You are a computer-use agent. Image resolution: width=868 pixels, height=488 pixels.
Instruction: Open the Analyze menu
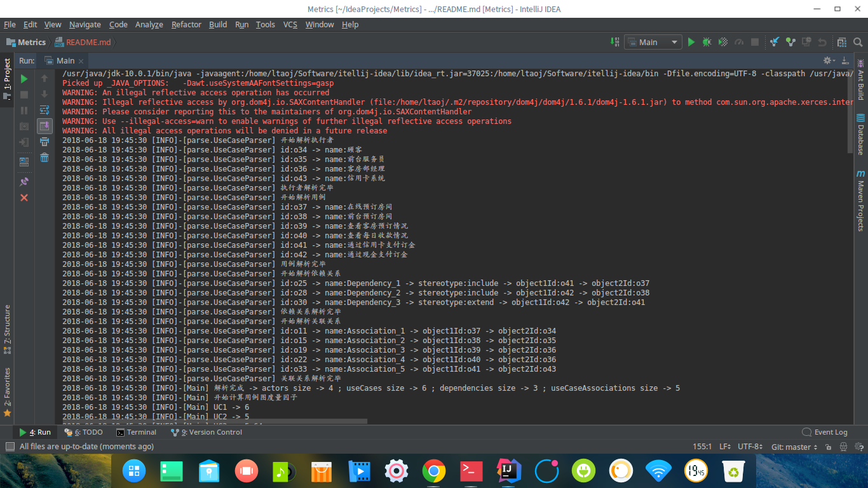[149, 24]
